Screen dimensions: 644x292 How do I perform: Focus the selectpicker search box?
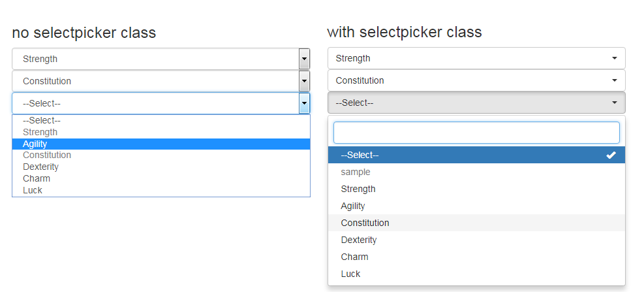pos(476,133)
